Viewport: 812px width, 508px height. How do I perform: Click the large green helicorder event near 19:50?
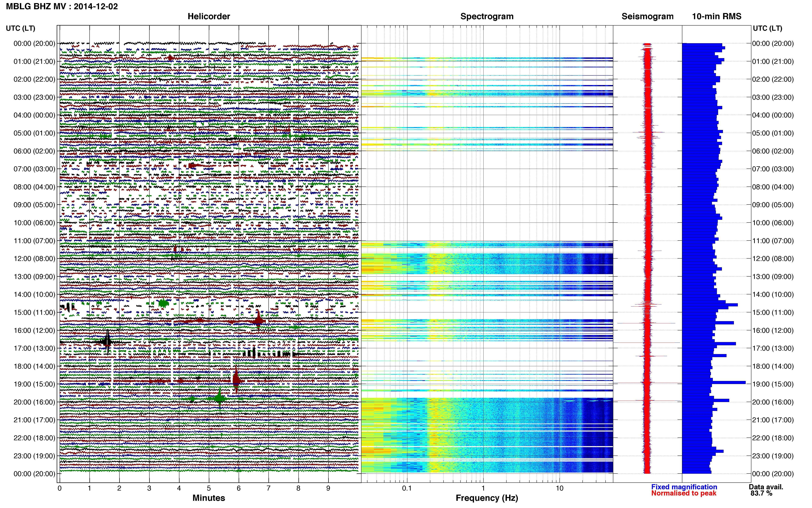[x=220, y=398]
